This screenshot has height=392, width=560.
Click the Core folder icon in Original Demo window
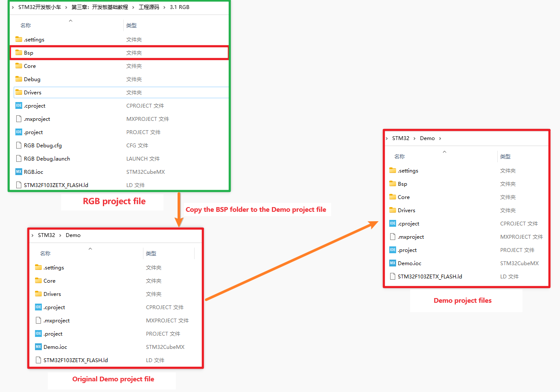coord(38,281)
